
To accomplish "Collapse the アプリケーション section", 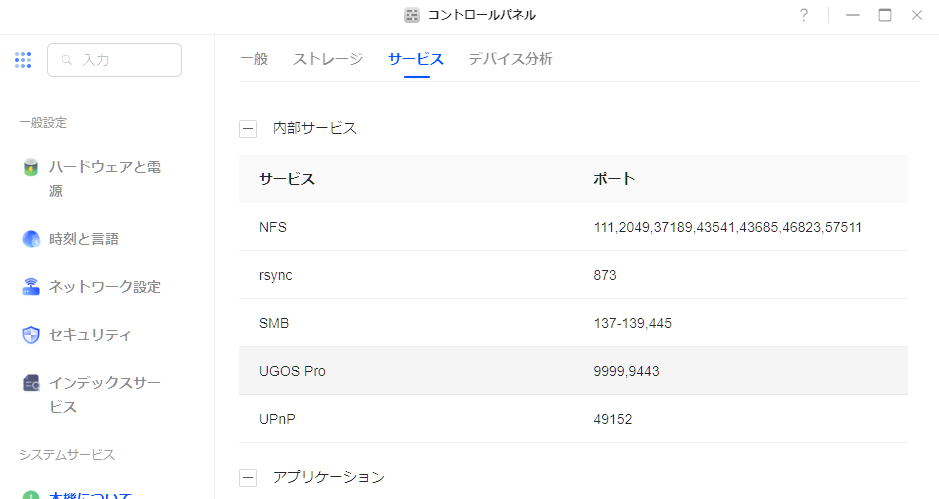I will tap(248, 478).
